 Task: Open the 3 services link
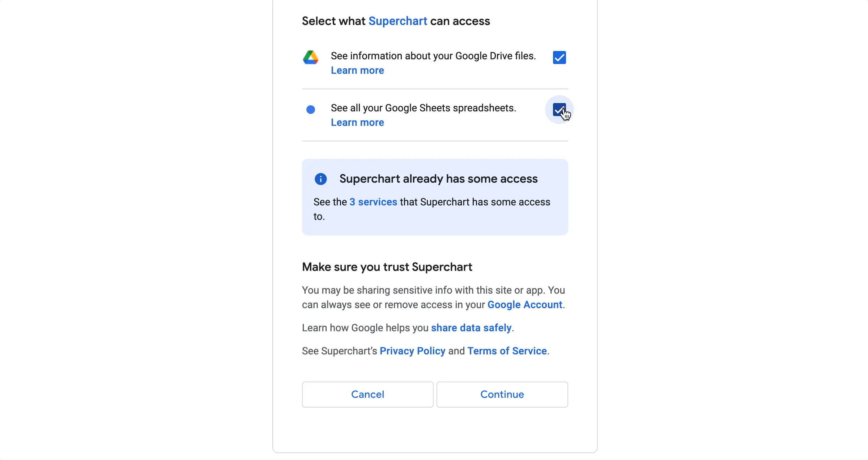click(x=373, y=202)
